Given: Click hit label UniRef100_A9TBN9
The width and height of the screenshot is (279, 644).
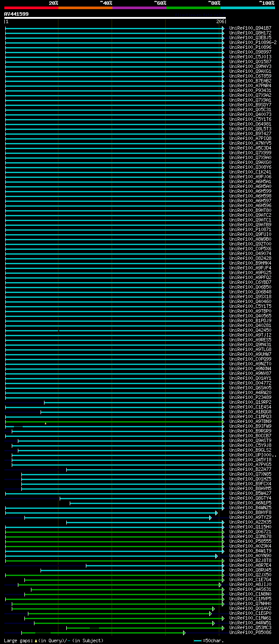Looking at the screenshot, I should click(x=250, y=421).
